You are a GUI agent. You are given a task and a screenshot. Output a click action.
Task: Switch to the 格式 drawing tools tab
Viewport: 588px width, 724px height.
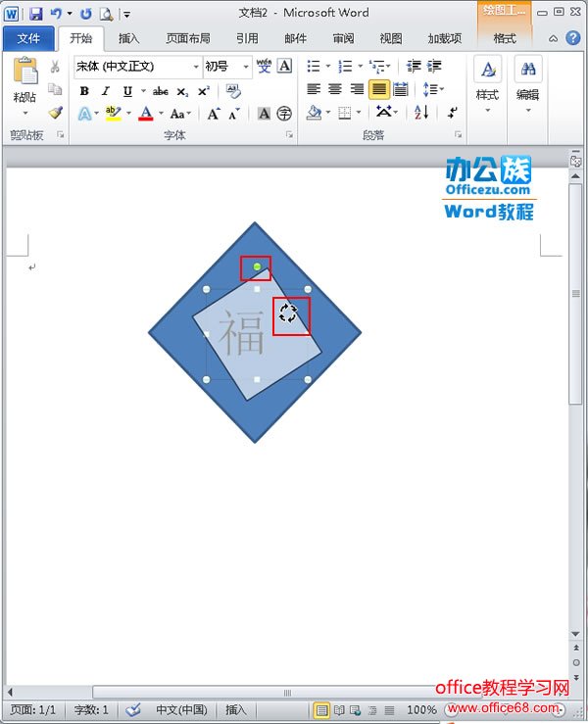tap(505, 39)
